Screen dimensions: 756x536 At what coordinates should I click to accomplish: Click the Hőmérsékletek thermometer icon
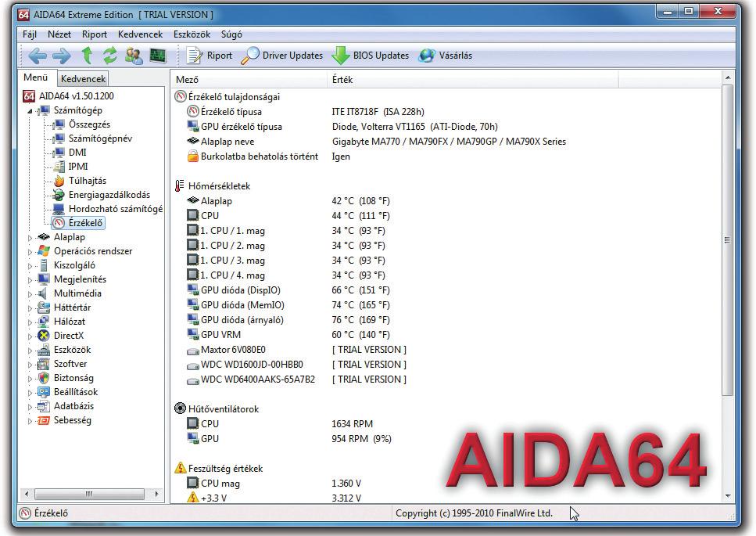(180, 185)
